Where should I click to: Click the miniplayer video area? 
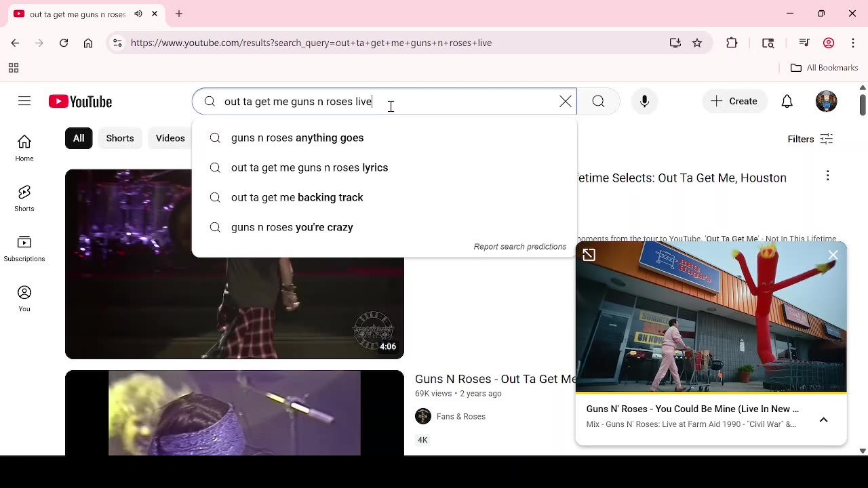(711, 317)
